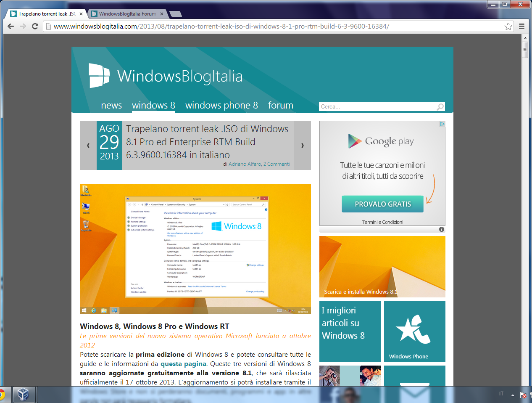Close the WindowsBlogItalia Forum tab
Viewport: 532px width, 403px height.
pyautogui.click(x=162, y=14)
